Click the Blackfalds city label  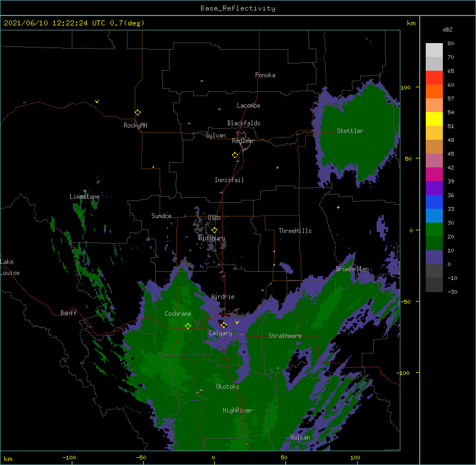244,123
